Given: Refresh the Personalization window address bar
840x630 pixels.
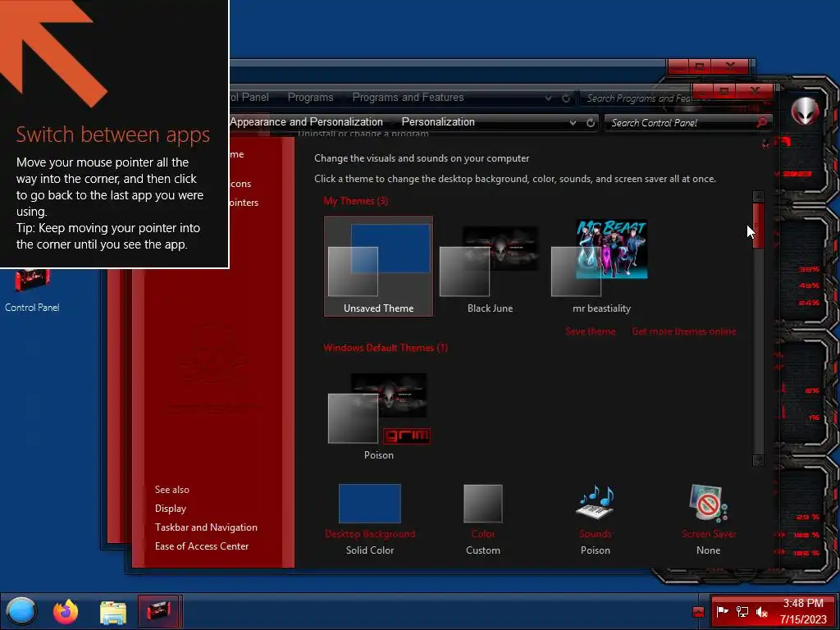Looking at the screenshot, I should point(591,123).
